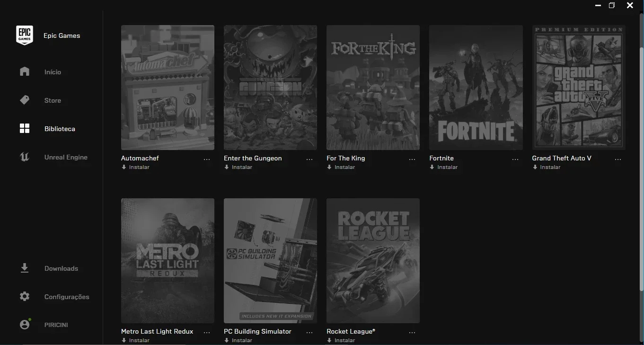Click install arrow icon under PC Building Simulator
The height and width of the screenshot is (345, 644).
227,340
